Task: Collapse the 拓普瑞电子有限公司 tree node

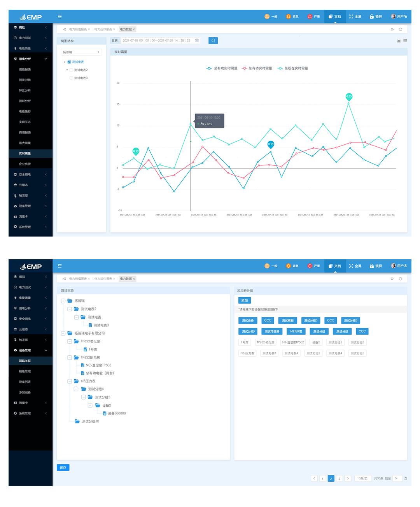Action: point(63,333)
